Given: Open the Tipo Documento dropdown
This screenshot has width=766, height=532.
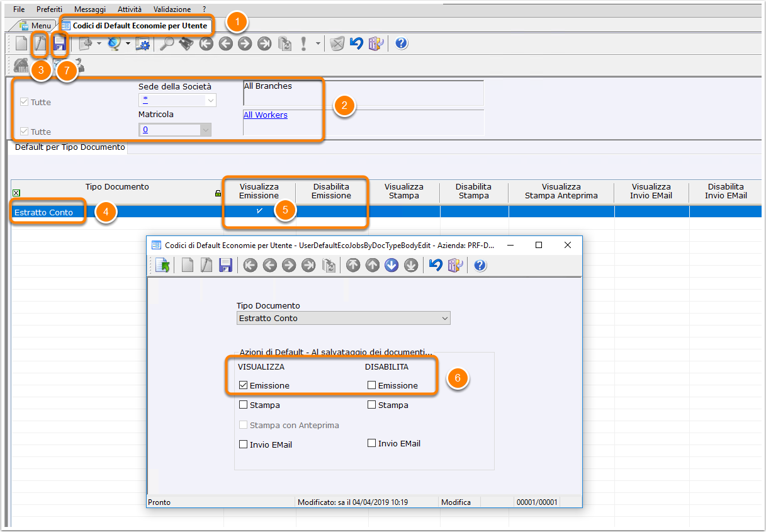Looking at the screenshot, I should [445, 319].
